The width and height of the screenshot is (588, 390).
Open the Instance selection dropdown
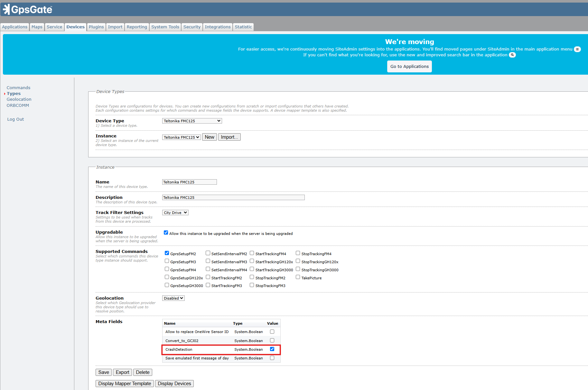tap(181, 137)
